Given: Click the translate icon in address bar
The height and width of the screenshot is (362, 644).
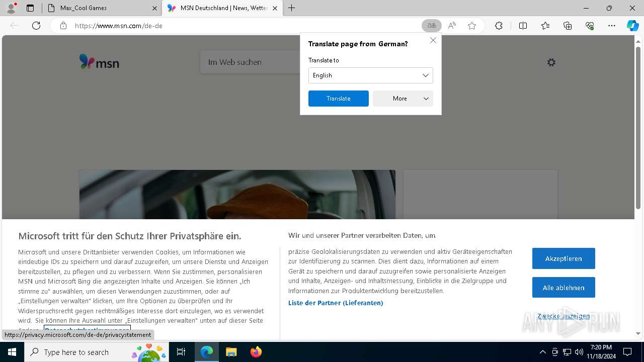Looking at the screenshot, I should (x=431, y=26).
